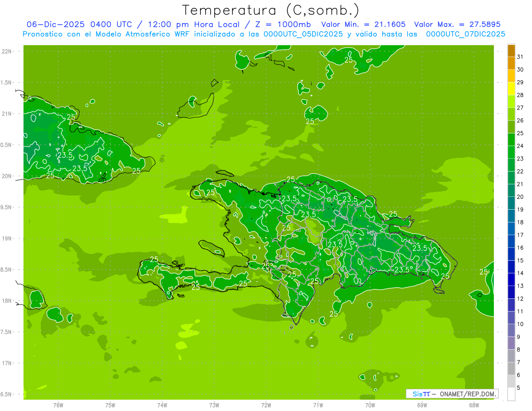Click the "30" value on the color scale
Screen dimensions: 532x411
[520, 70]
